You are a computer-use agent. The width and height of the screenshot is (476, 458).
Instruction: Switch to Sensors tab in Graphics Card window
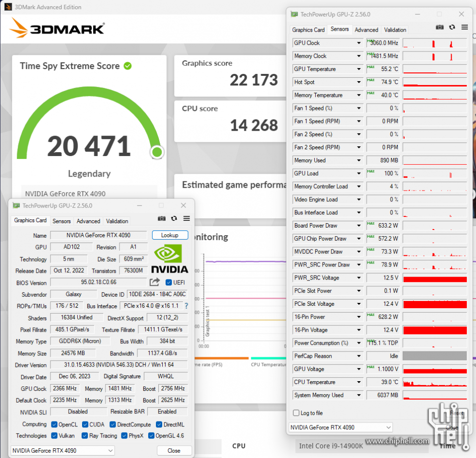[61, 221]
